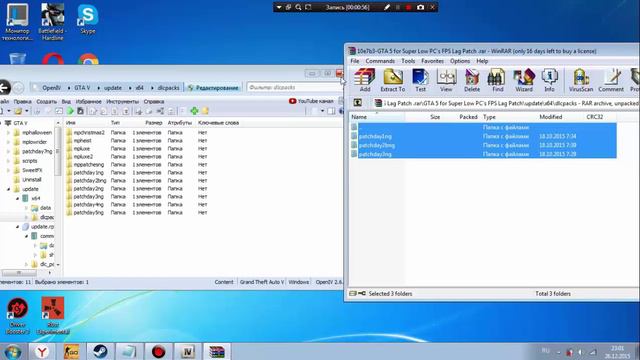Collapse the update tree node in OpenIV

pos(8,189)
